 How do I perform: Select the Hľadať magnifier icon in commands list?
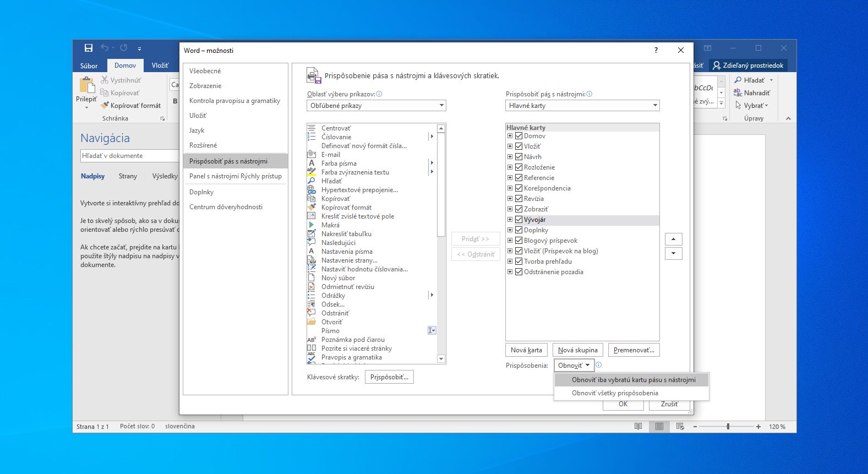point(312,181)
